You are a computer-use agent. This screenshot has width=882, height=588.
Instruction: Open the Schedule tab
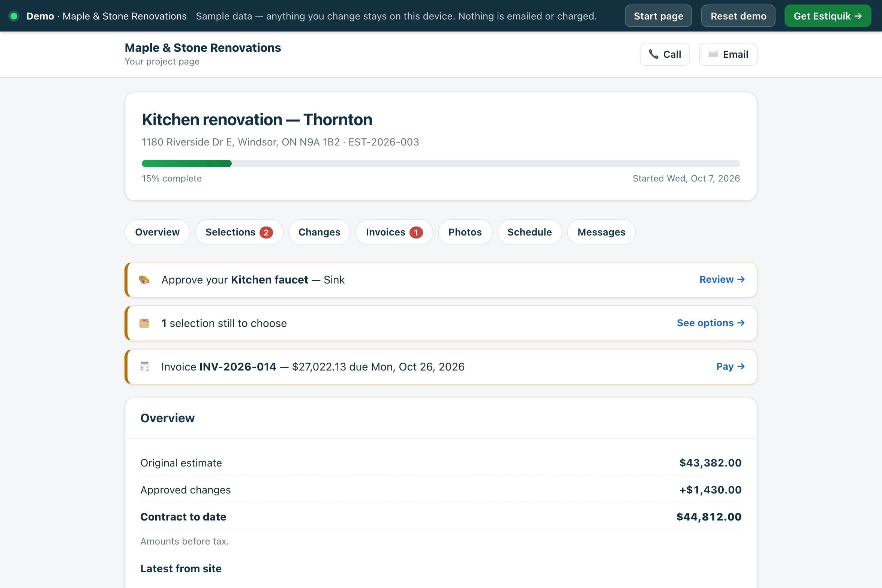[x=529, y=232]
